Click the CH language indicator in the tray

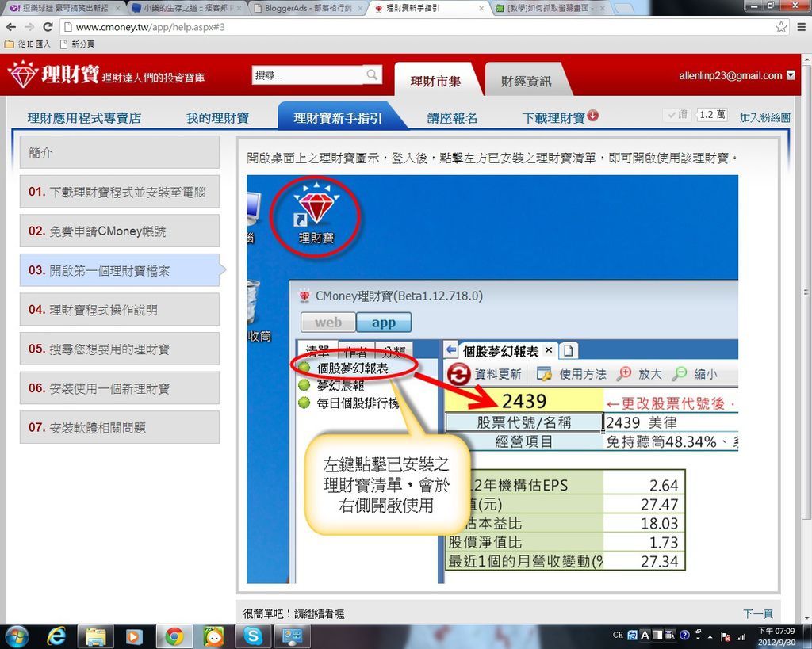pos(618,635)
